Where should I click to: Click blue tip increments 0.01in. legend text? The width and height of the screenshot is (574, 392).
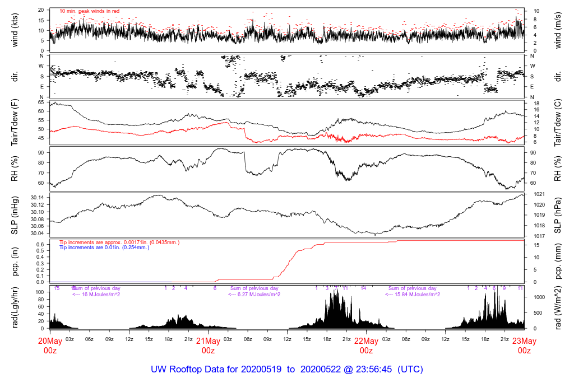[x=104, y=248]
